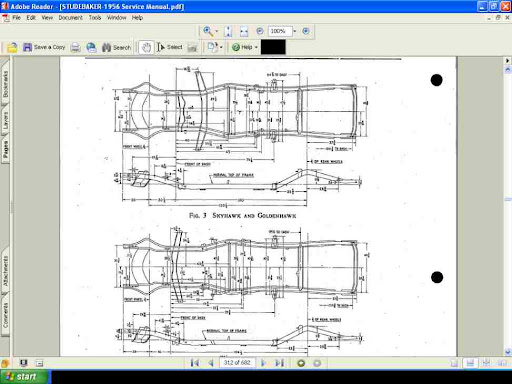512x384 pixels.
Task: Switch to the Comments side tab
Action: pos(5,315)
